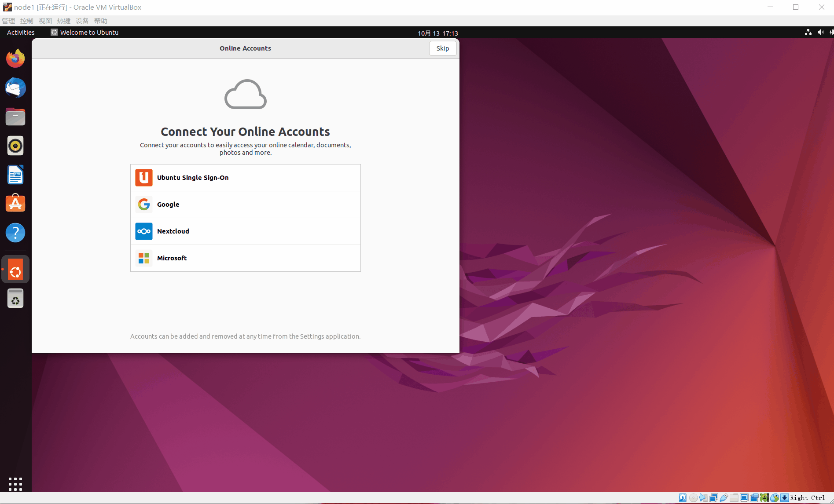Image resolution: width=834 pixels, height=504 pixels.
Task: Launch LibreOffice Writer from the dock
Action: pos(15,175)
